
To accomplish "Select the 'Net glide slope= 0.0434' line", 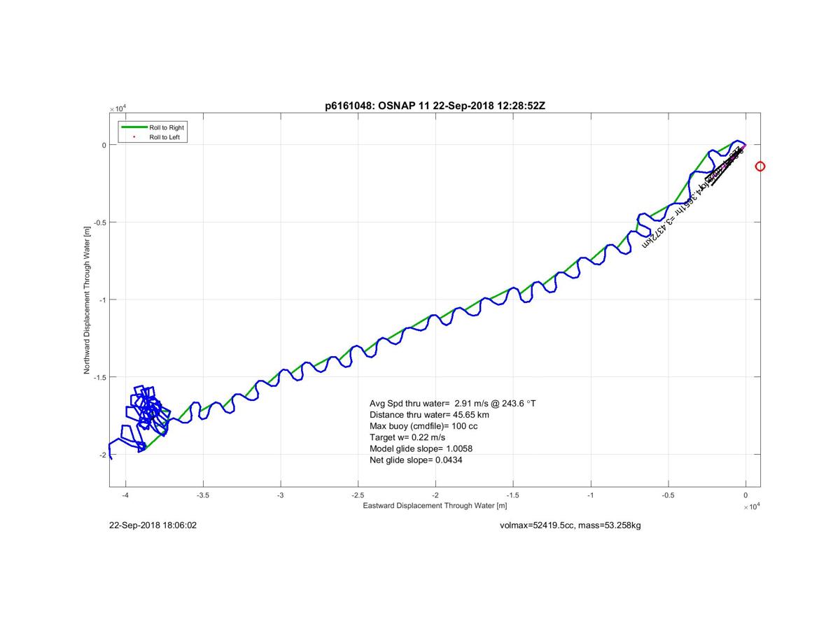I will tap(416, 460).
